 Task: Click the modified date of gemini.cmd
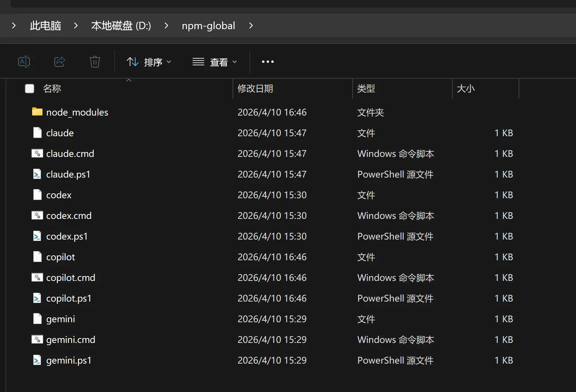(x=272, y=340)
